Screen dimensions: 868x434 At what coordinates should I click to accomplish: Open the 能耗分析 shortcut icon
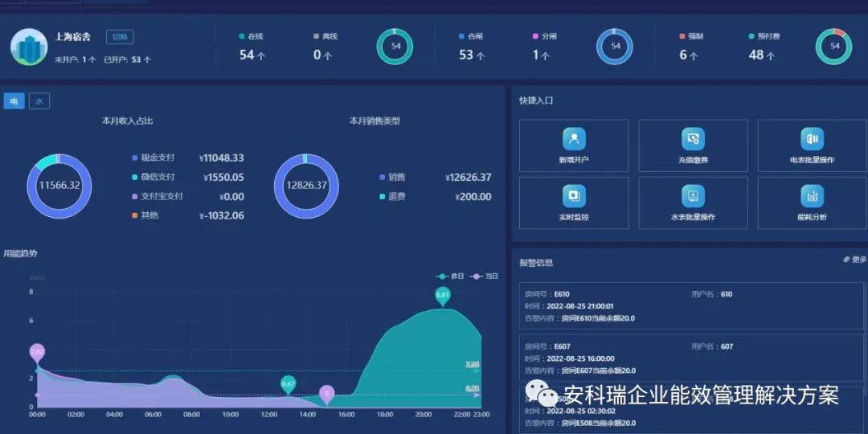(812, 196)
